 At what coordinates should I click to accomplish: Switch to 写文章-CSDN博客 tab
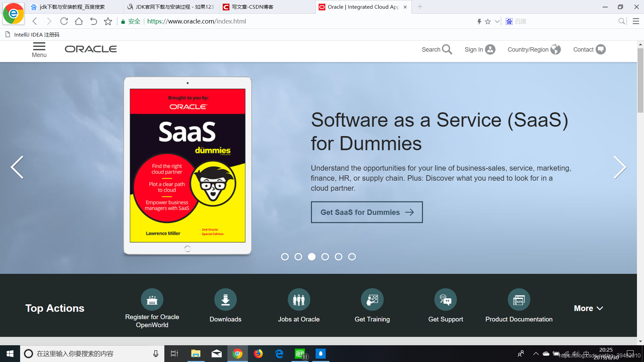pyautogui.click(x=267, y=7)
